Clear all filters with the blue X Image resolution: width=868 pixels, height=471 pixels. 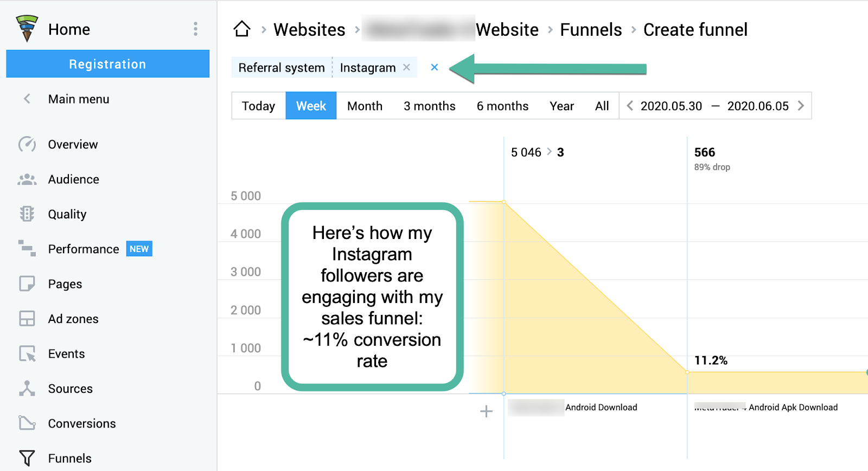pos(434,67)
